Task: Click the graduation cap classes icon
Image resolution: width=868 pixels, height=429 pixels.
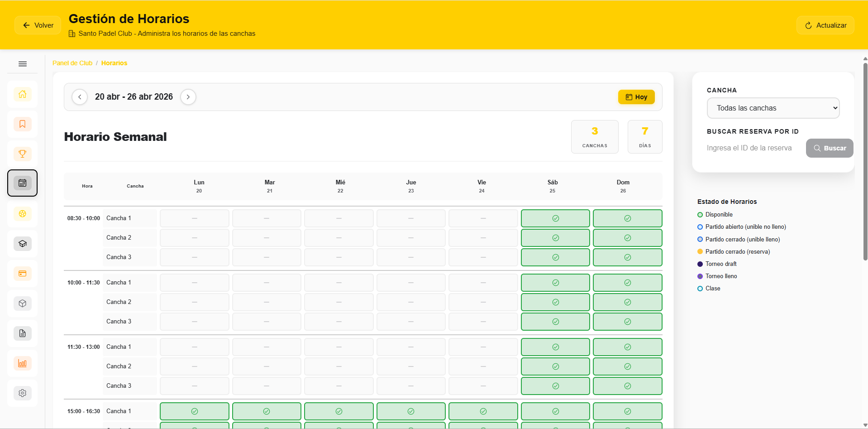Action: click(x=22, y=244)
